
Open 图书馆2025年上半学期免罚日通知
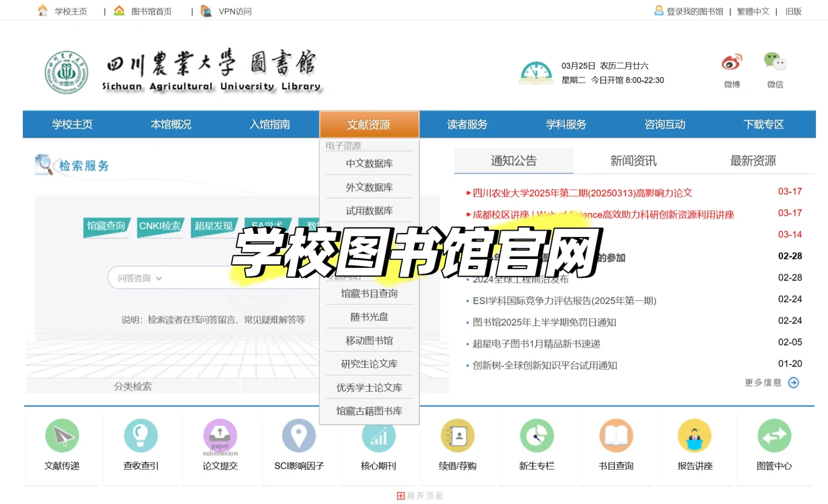click(544, 322)
